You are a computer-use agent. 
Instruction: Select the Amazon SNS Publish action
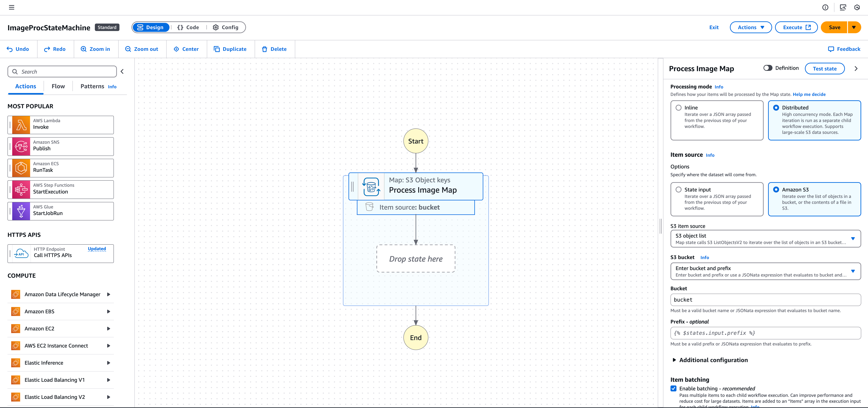[61, 146]
